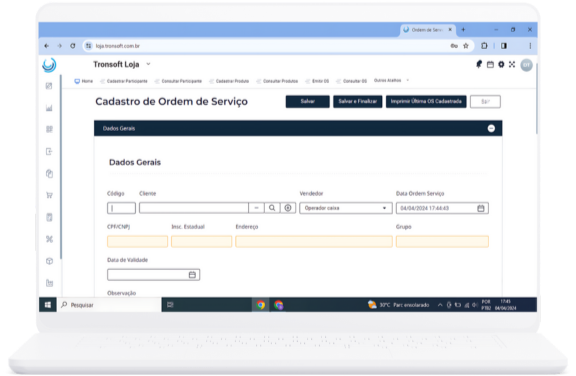
Task: Open the user avatar menu
Action: [x=526, y=65]
